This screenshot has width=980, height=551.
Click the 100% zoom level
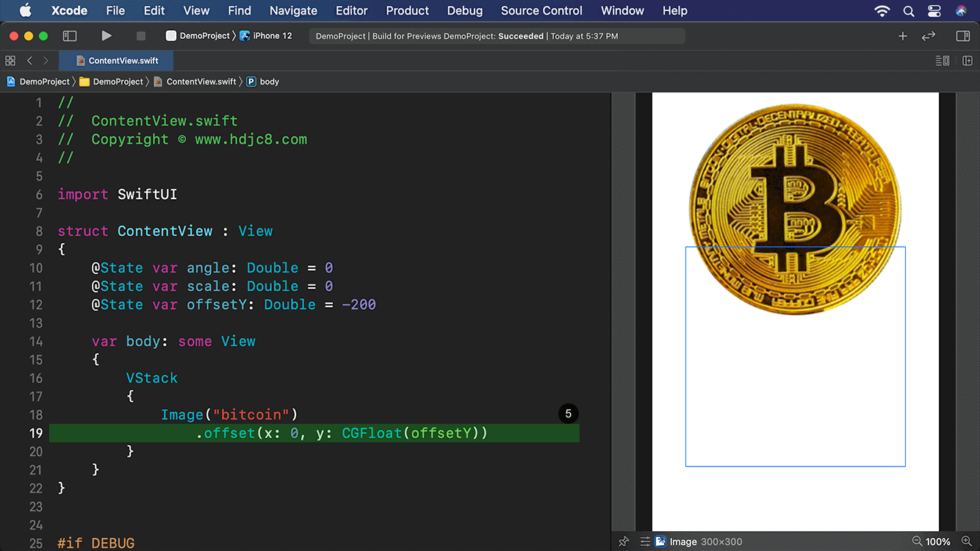pyautogui.click(x=938, y=541)
